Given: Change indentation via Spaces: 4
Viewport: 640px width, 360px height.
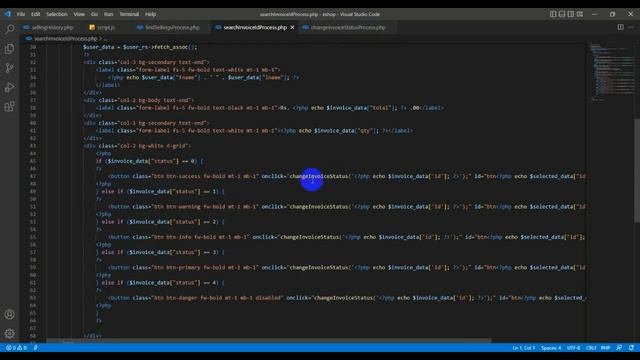Looking at the screenshot, I should (x=551, y=348).
